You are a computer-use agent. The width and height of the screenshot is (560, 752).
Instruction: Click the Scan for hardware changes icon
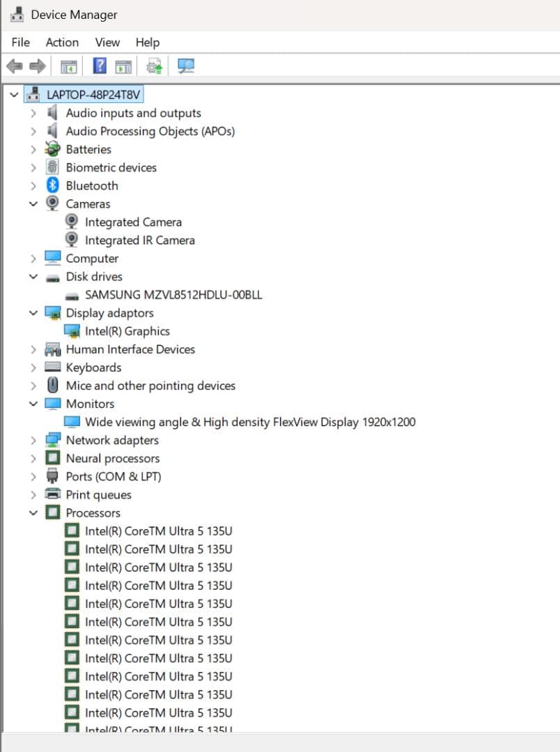(185, 66)
